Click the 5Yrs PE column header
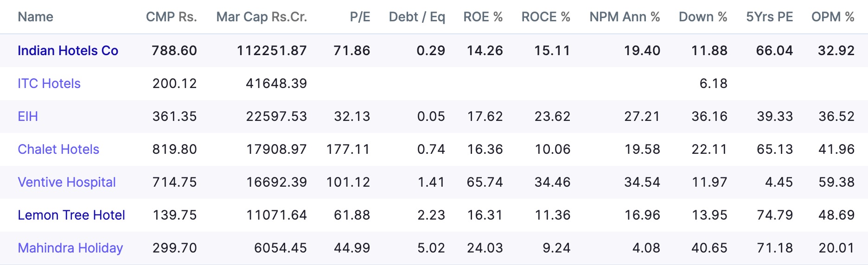868x265 pixels. (769, 17)
